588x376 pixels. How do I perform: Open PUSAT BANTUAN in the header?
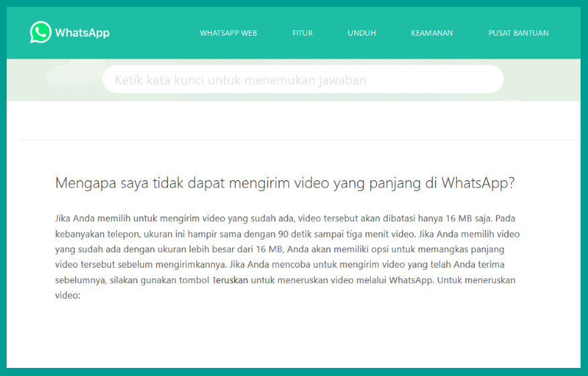[x=518, y=33]
